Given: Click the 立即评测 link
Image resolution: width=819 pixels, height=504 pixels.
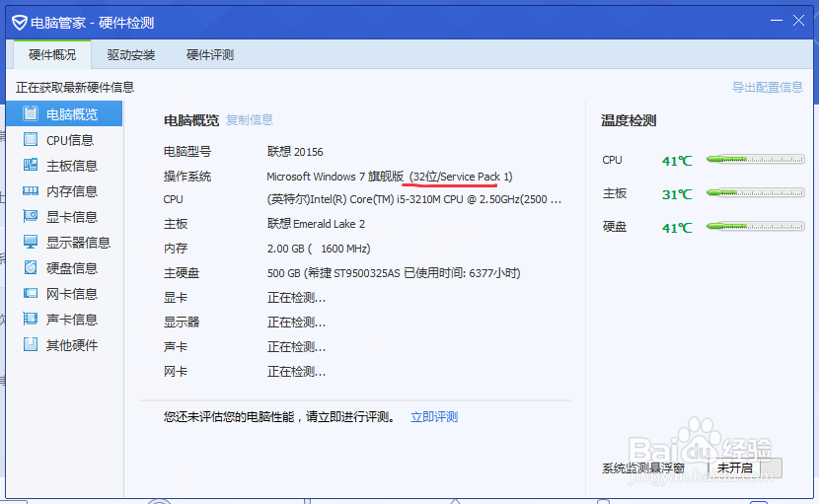Looking at the screenshot, I should pos(434,417).
